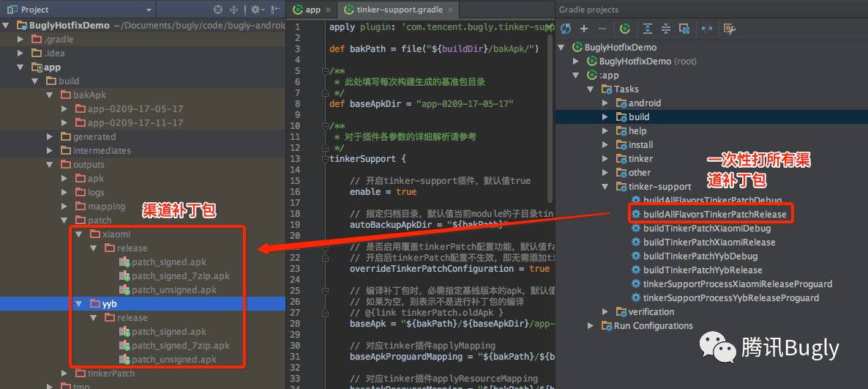
Task: Select buildTinkerPatchXiaomiRelease task
Action: point(703,242)
